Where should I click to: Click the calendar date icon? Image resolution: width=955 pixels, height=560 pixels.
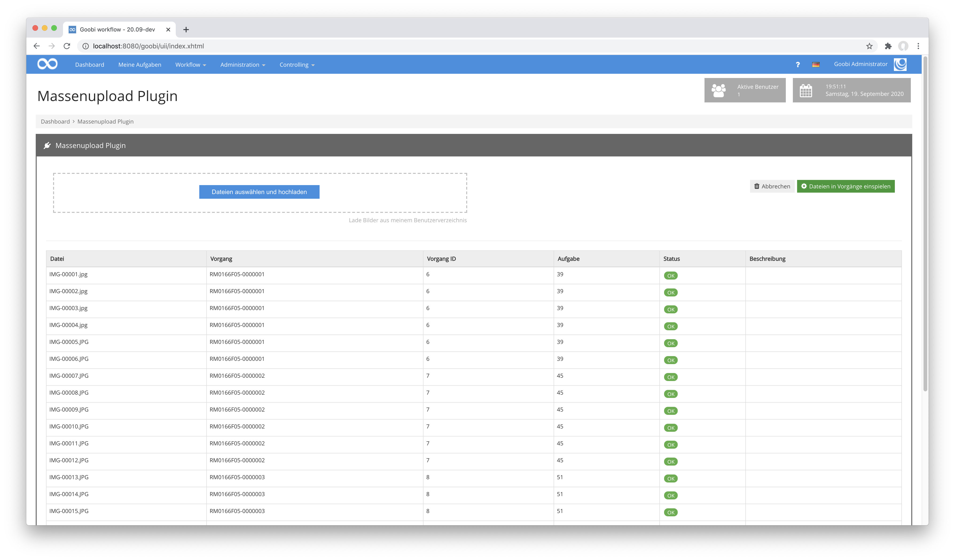(806, 91)
